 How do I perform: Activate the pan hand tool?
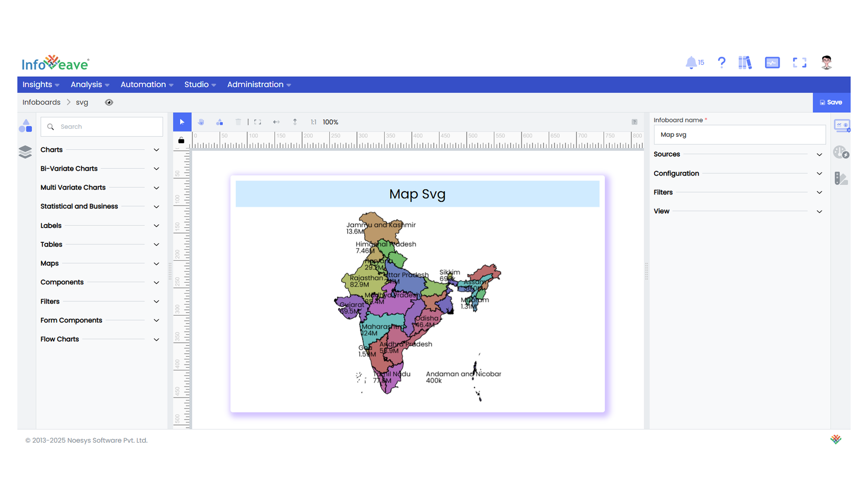coord(201,122)
